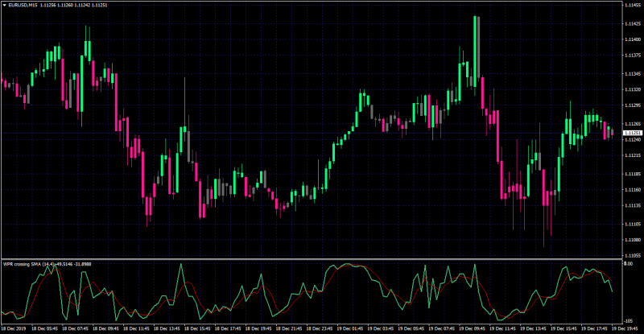The image size is (644, 334).
Task: Click price level 1.11055 on the price axis
Action: (633, 256)
